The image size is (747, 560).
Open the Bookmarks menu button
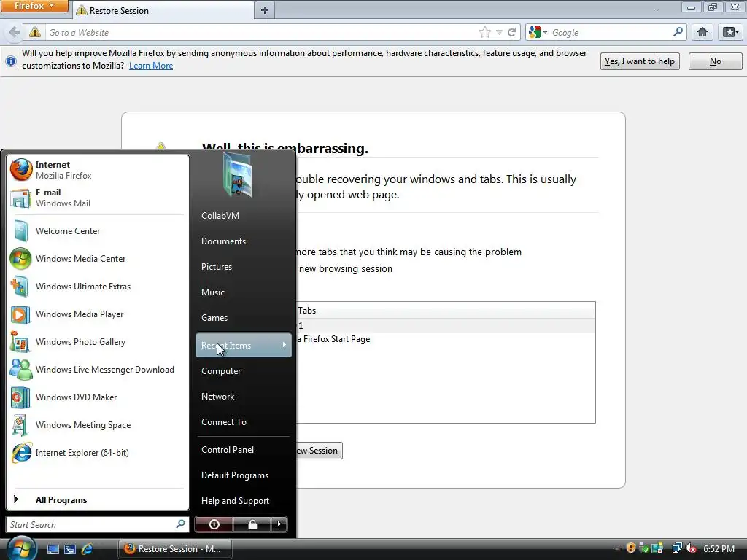730,32
